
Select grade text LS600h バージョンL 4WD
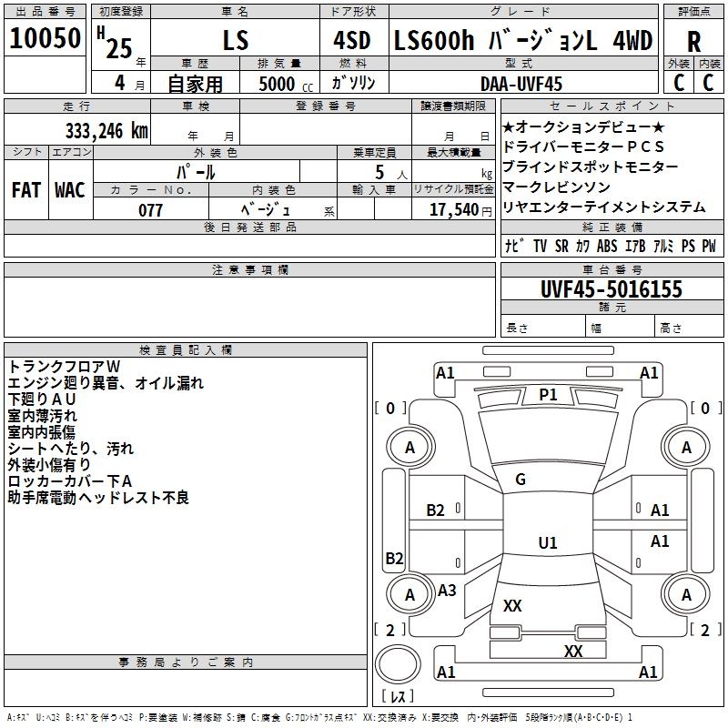click(x=523, y=40)
